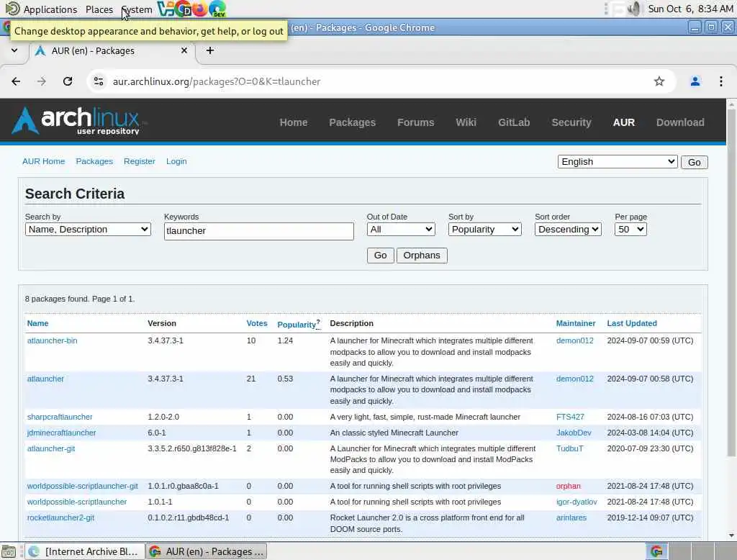The height and width of the screenshot is (560, 737).
Task: Open the MATE Applications menu logo
Action: (x=13, y=9)
